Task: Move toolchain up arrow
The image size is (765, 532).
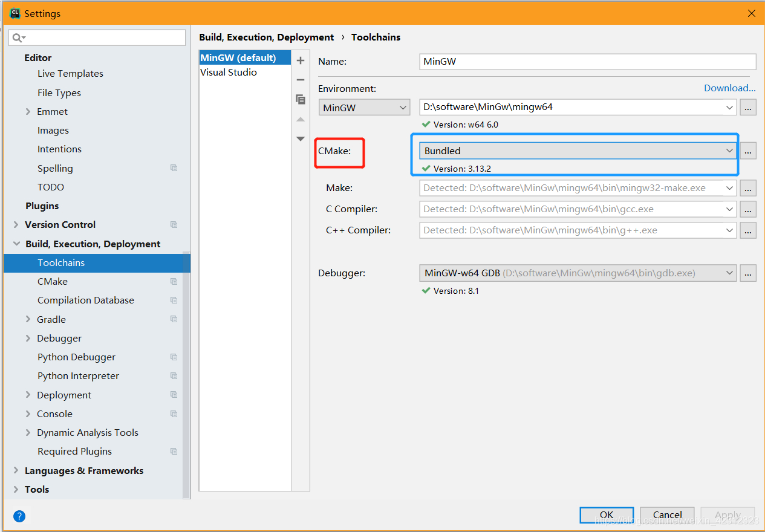Action: pyautogui.click(x=301, y=120)
